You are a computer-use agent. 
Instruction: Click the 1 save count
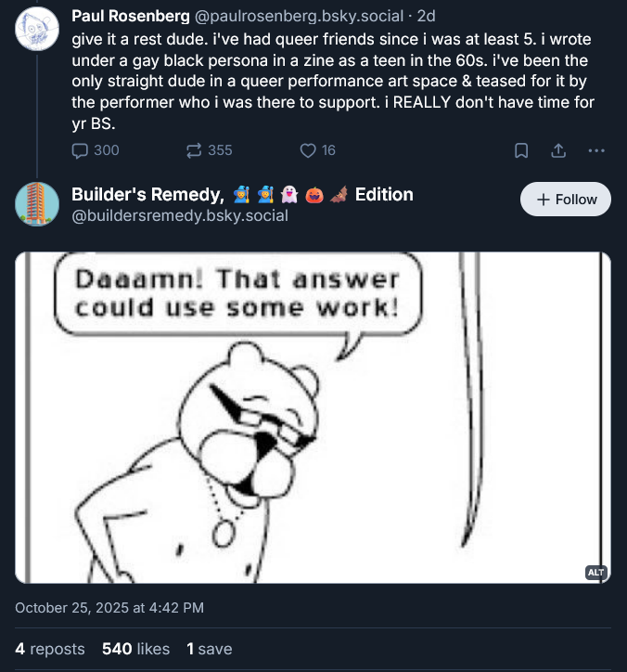[209, 649]
